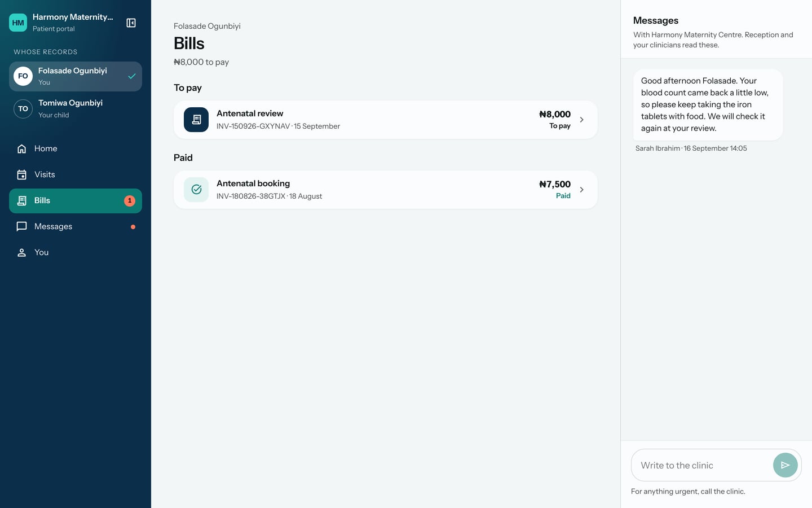
Task: Click the HM clinic logo
Action: pyautogui.click(x=18, y=23)
